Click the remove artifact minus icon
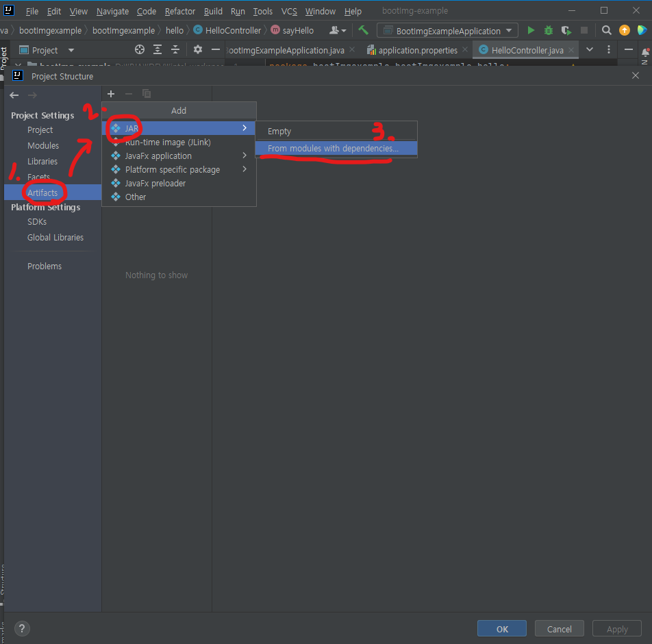This screenshot has width=652, height=644. click(129, 94)
